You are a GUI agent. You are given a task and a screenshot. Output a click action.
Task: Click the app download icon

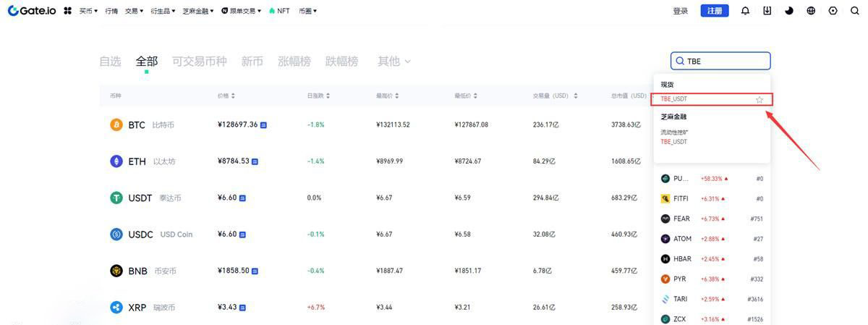tap(767, 11)
